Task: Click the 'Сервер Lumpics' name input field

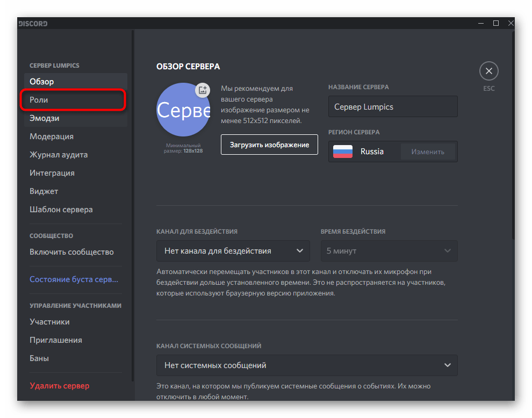Action: [393, 106]
